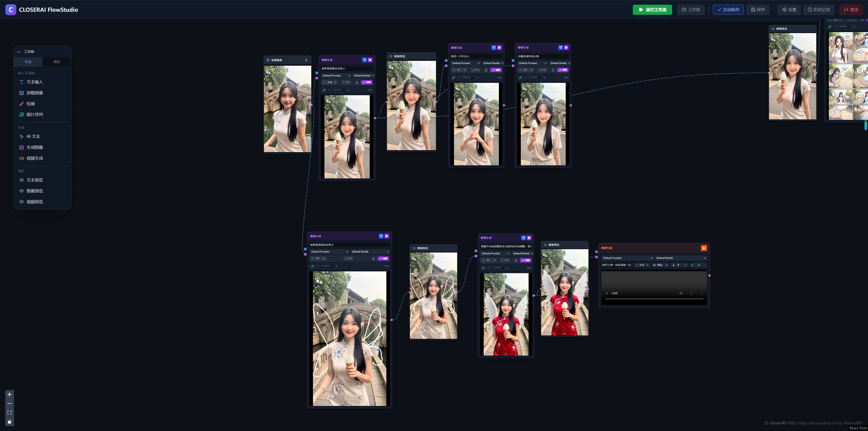Click the video player progress bar

(654, 299)
